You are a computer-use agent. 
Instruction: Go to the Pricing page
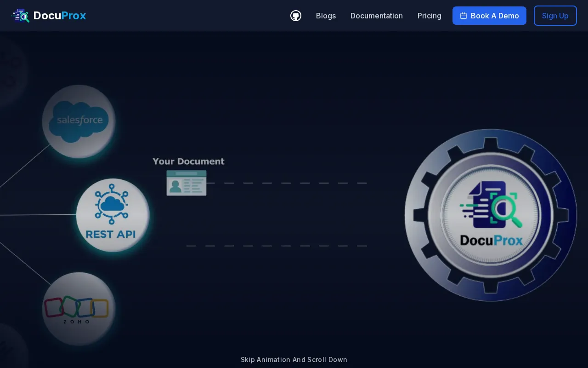(x=430, y=16)
